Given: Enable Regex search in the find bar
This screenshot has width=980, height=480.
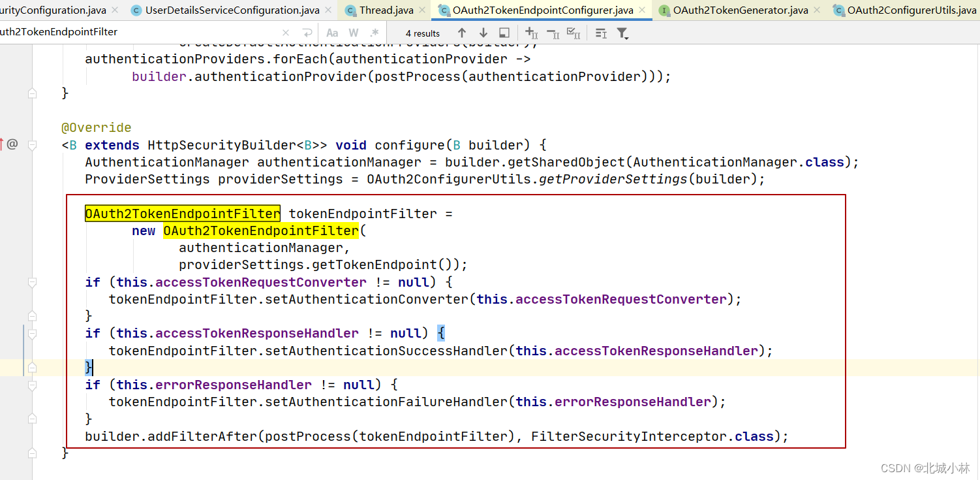Looking at the screenshot, I should (x=375, y=33).
